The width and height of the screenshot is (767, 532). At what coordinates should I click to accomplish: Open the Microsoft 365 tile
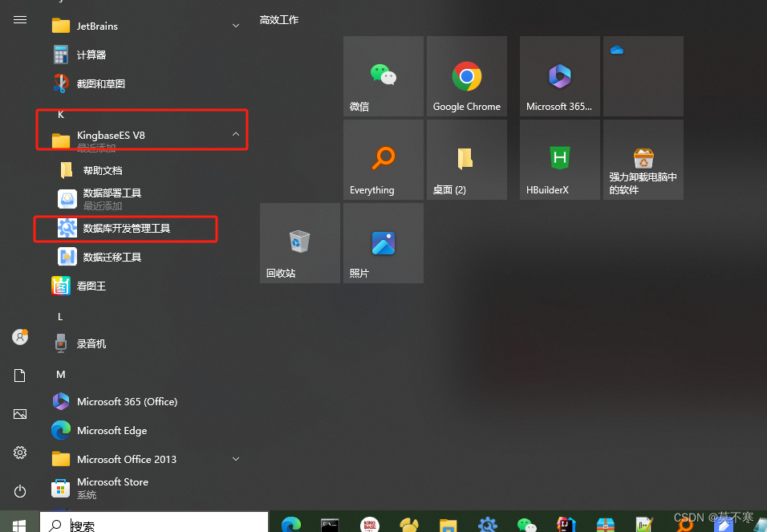pos(559,76)
